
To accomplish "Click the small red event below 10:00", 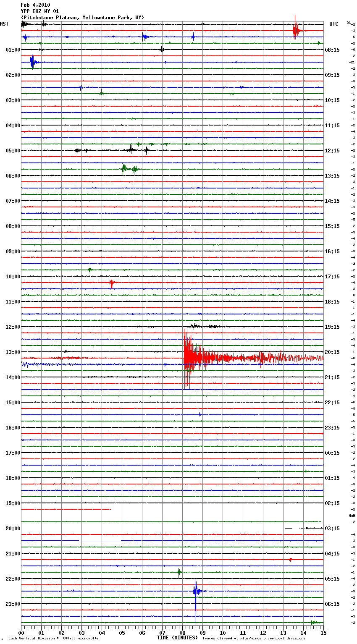I will click(111, 283).
